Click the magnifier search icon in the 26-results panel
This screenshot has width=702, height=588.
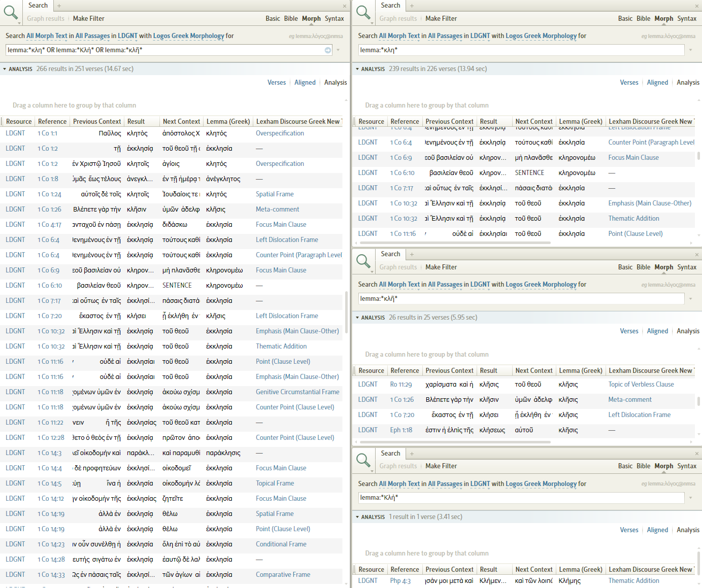[x=363, y=261]
